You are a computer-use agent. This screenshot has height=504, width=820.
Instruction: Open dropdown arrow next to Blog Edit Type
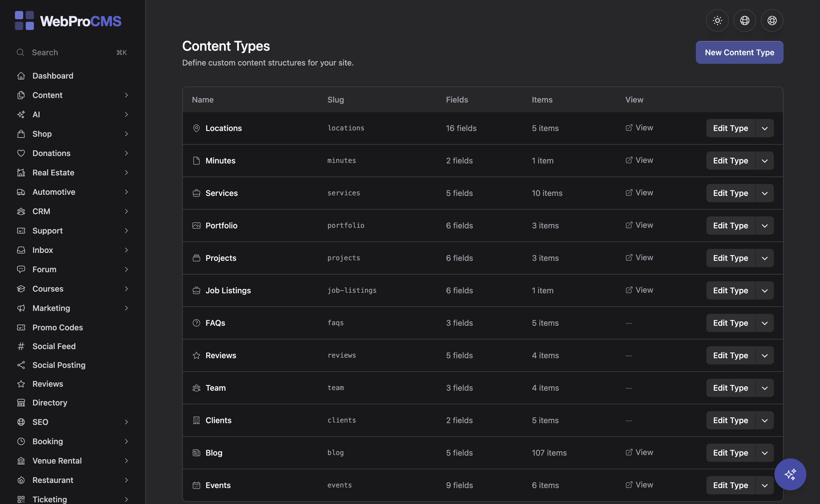[764, 452]
